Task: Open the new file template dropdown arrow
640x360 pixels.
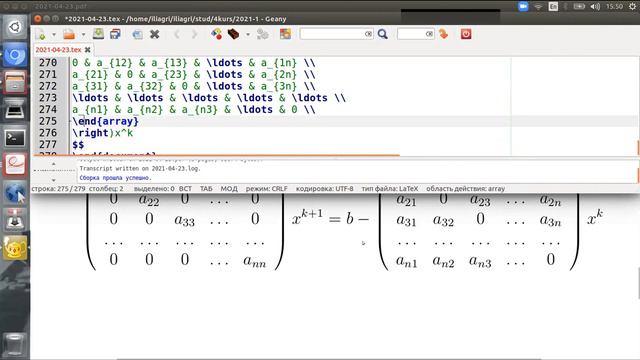Action: point(53,35)
